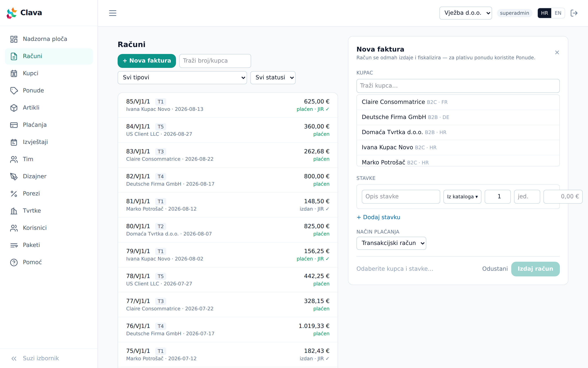Click the Kupci sidebar icon
Viewport: 588px width, 368px height.
coord(14,73)
